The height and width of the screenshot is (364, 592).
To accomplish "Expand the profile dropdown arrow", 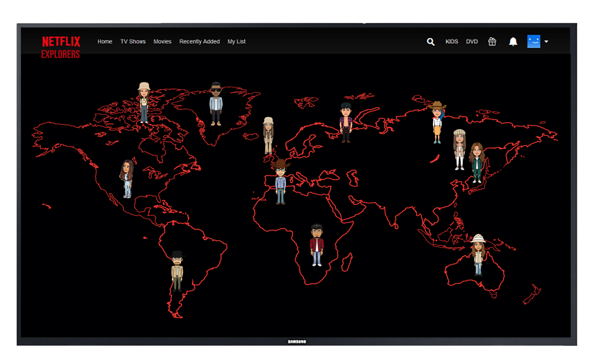I will [546, 41].
